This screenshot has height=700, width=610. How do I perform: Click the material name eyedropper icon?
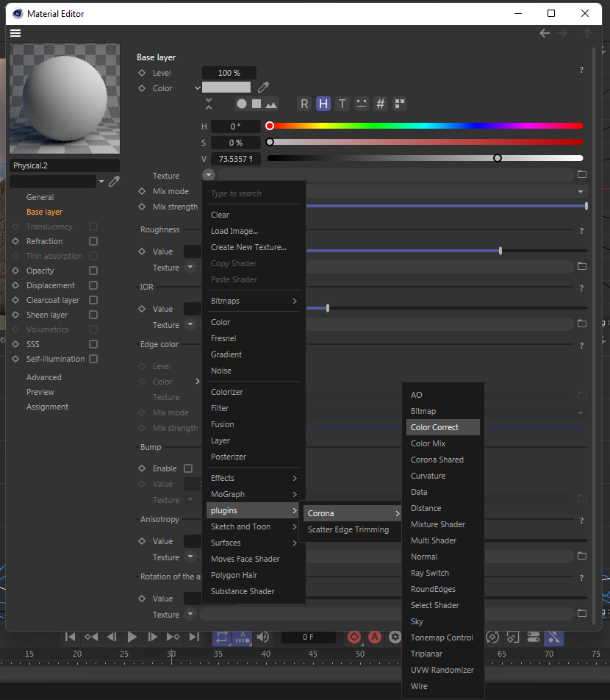114,181
